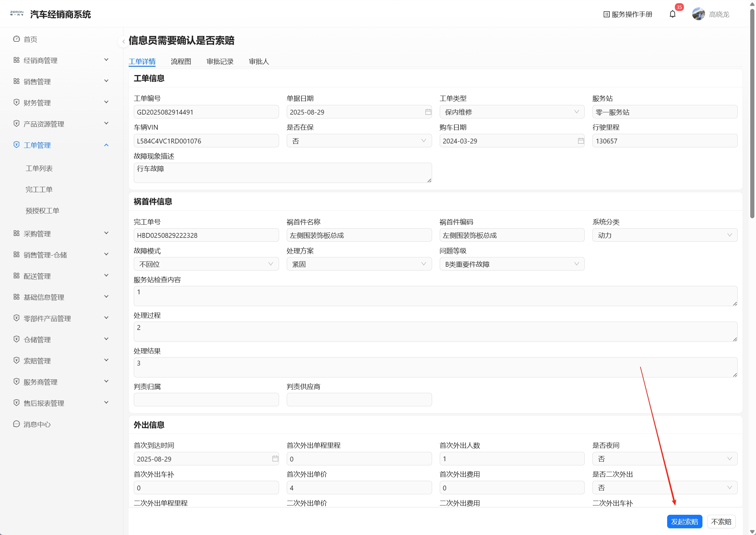
Task: Click the 工单管理 shield icon
Action: (16, 145)
